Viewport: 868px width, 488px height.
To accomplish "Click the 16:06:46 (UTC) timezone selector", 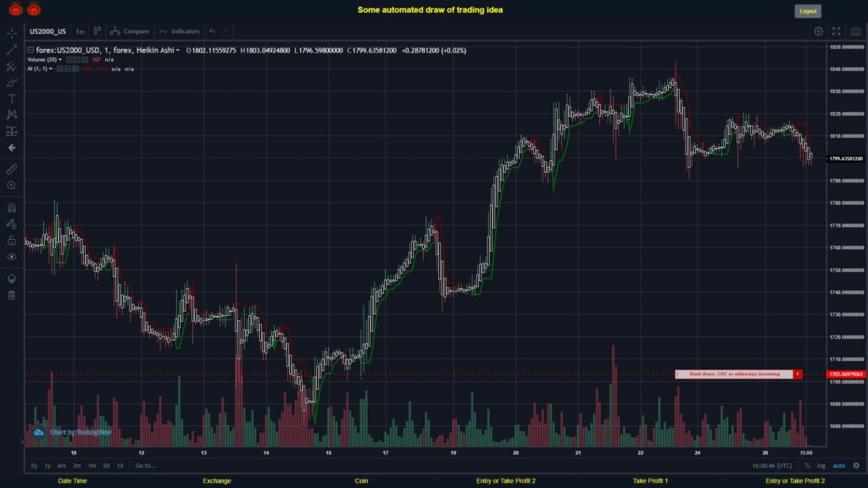I will [771, 466].
